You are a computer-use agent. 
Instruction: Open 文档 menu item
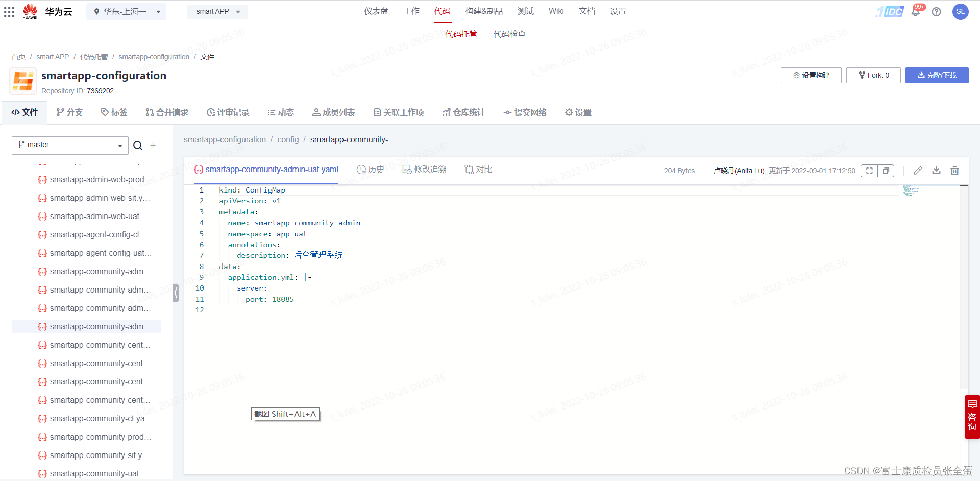point(587,11)
